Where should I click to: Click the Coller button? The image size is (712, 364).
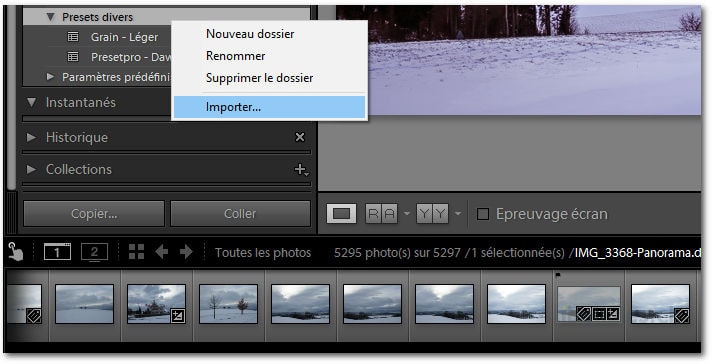pos(240,214)
